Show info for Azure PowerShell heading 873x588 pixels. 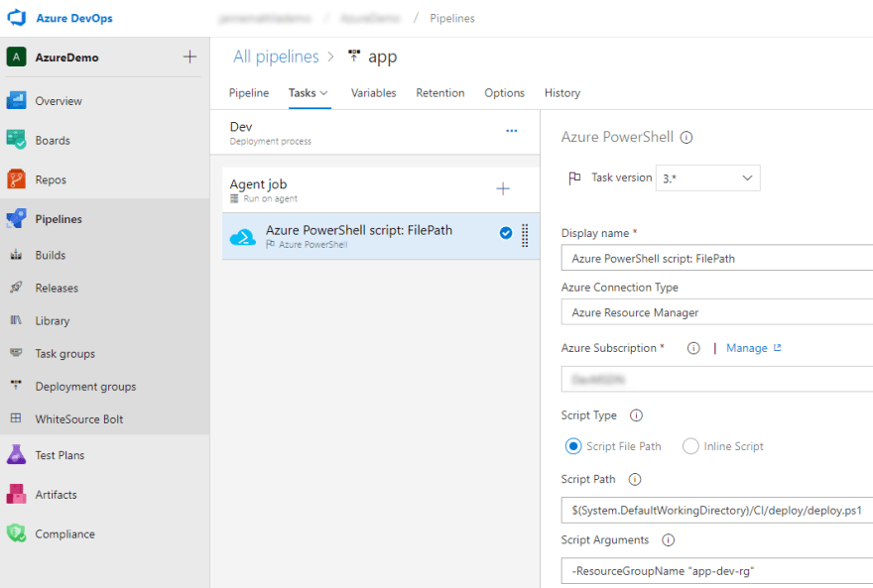(x=686, y=138)
